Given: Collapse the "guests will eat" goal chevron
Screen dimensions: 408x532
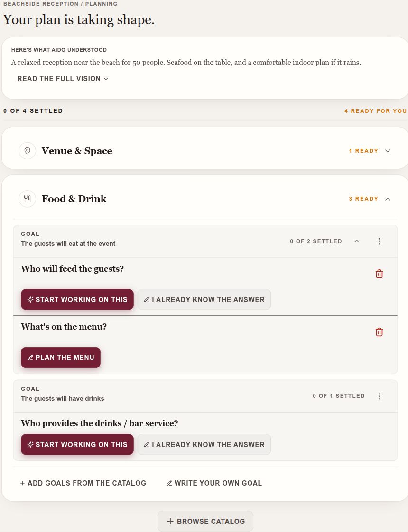Looking at the screenshot, I should pos(356,241).
